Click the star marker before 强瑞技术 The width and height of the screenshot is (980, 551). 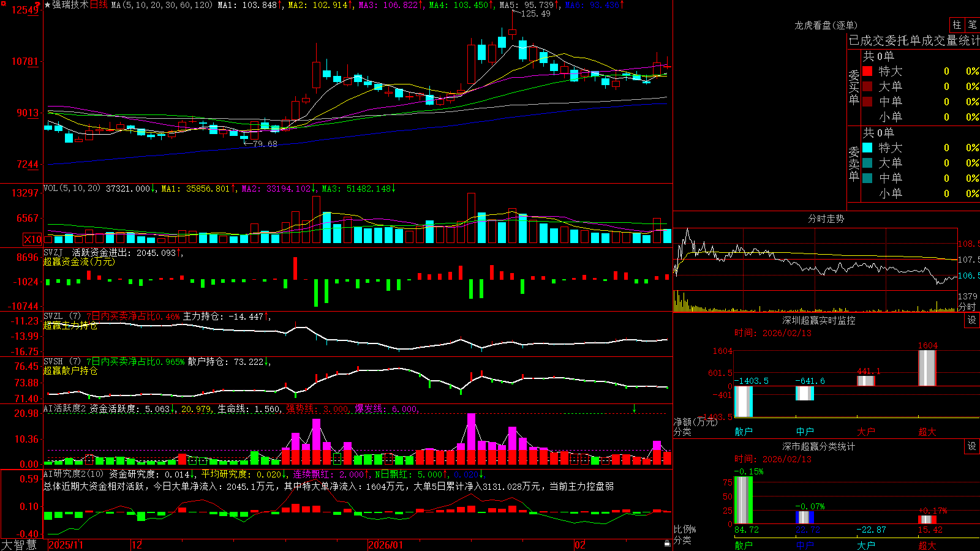48,5
